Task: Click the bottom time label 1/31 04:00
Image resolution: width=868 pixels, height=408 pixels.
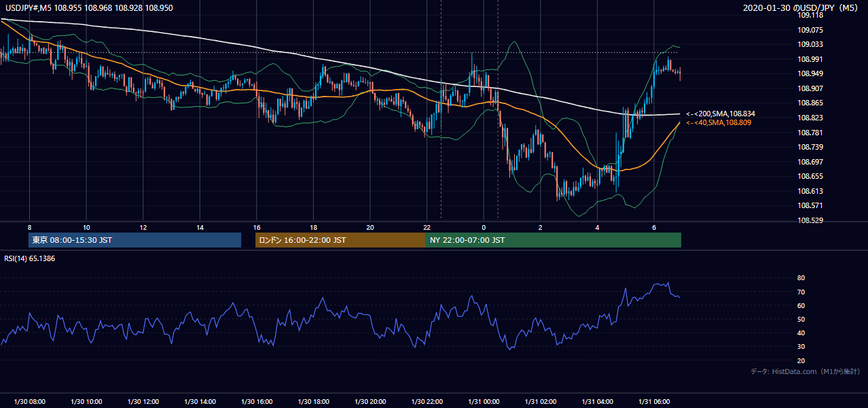Action: (x=598, y=402)
